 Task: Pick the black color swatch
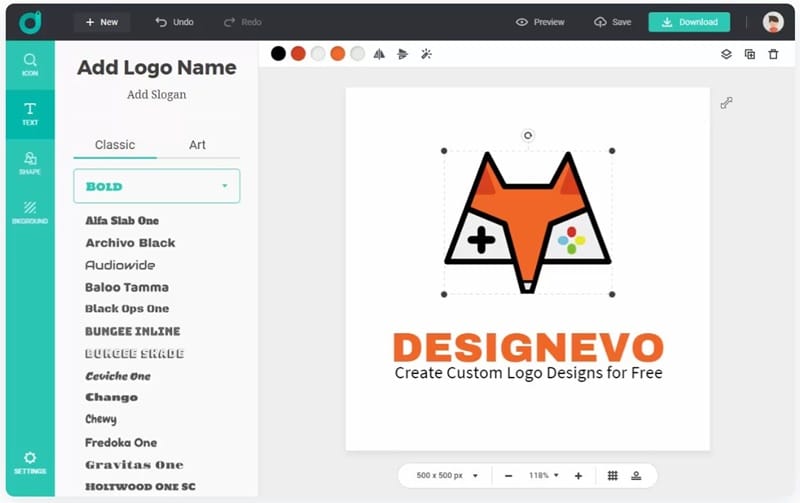tap(278, 53)
